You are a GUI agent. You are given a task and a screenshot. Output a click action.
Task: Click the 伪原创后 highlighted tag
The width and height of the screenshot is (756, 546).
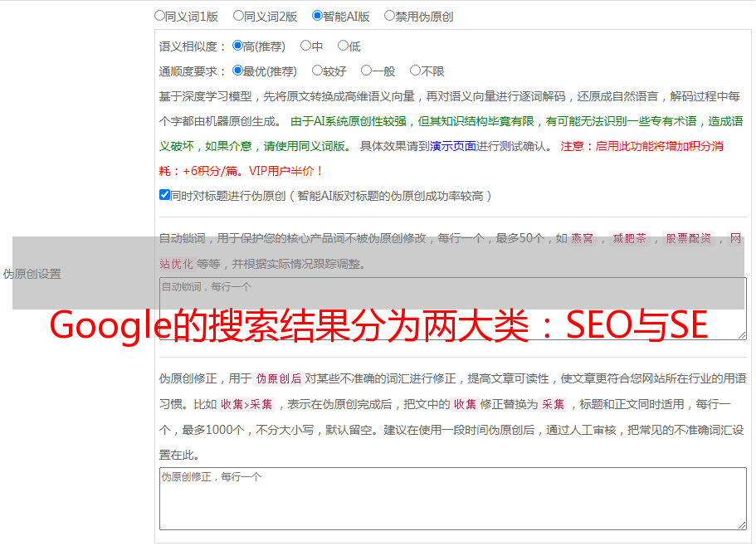tap(279, 378)
